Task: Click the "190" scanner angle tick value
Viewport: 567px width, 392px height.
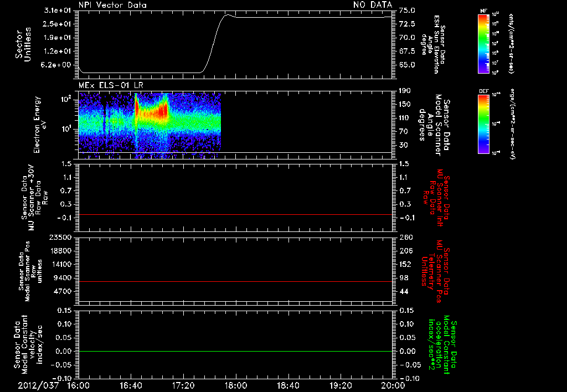Action: pos(405,91)
